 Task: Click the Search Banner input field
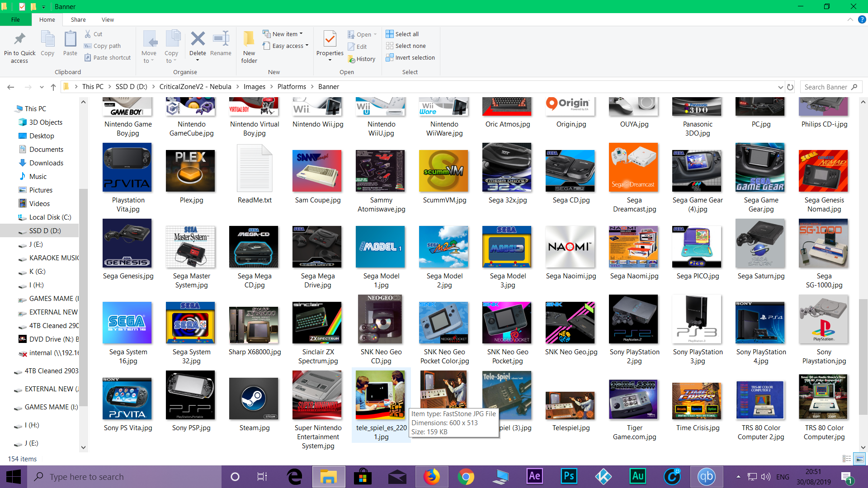pos(831,87)
